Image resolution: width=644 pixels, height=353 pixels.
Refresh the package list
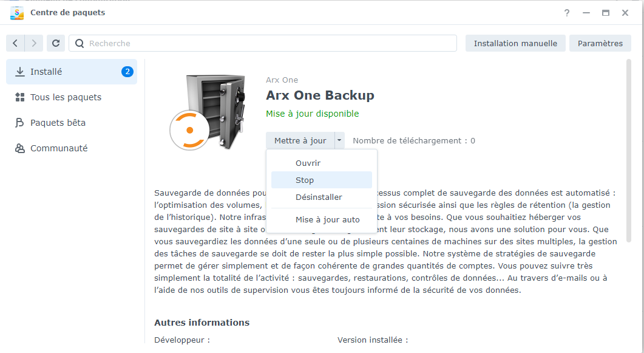coord(55,43)
